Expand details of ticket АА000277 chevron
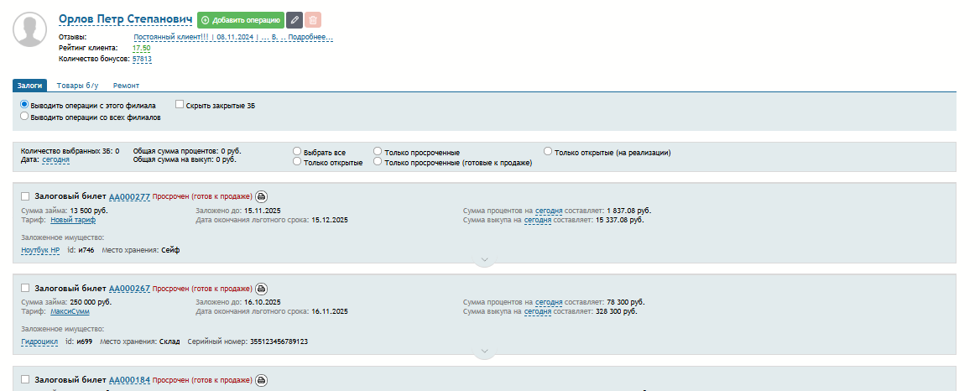Viewport: 980px width, 391px height. (484, 260)
